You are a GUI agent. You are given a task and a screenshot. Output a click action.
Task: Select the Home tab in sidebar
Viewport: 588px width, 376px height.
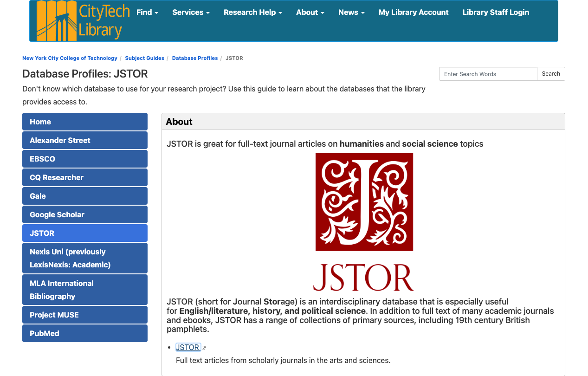[x=85, y=122]
